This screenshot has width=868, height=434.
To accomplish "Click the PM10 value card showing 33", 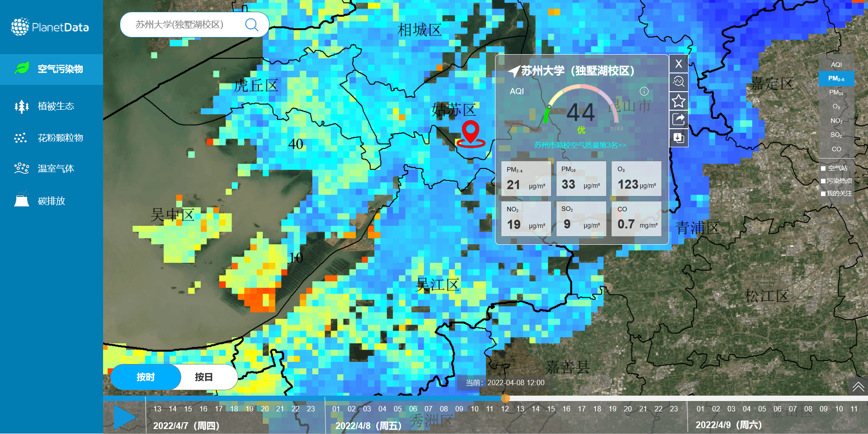I will click(x=581, y=178).
